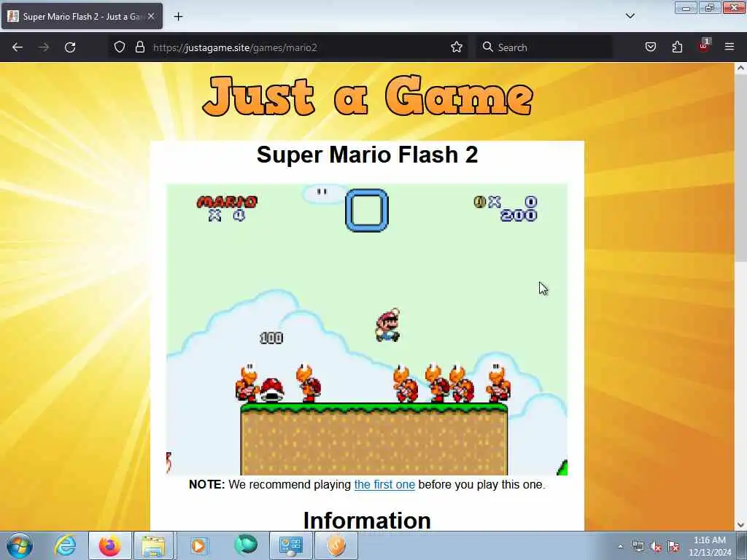Screen dimensions: 747x560
Task: Switch to Firefox on the taskbar
Action: (x=109, y=545)
